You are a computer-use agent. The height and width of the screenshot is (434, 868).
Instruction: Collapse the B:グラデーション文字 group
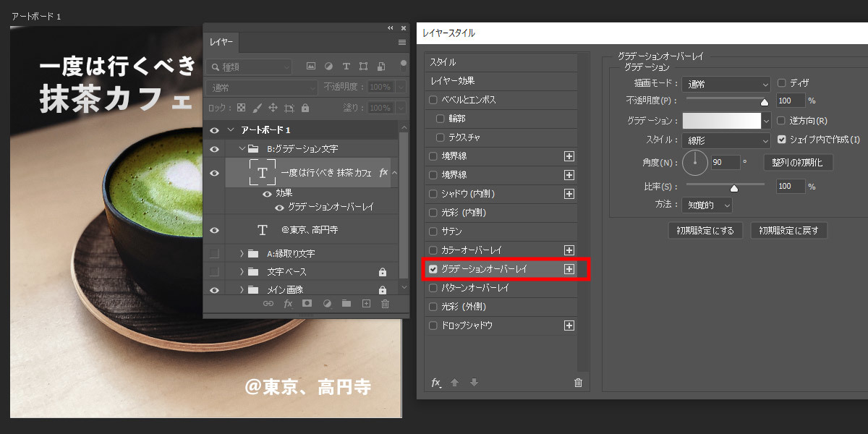[x=242, y=148]
